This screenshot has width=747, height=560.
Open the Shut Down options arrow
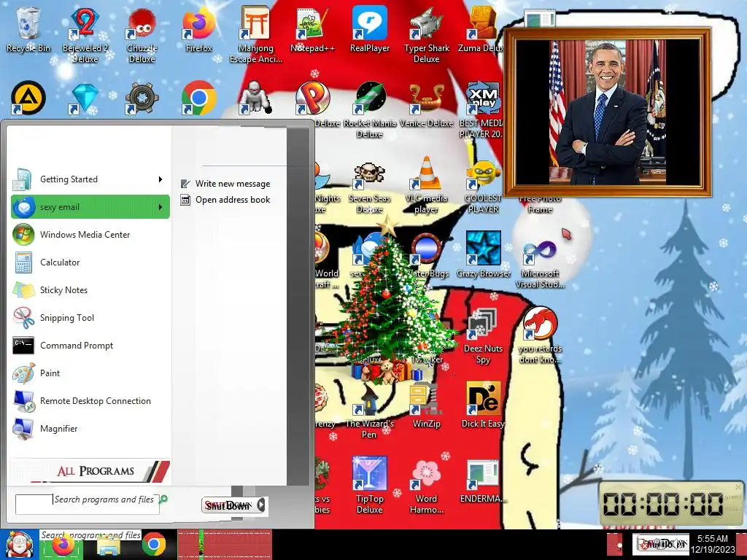(x=261, y=505)
